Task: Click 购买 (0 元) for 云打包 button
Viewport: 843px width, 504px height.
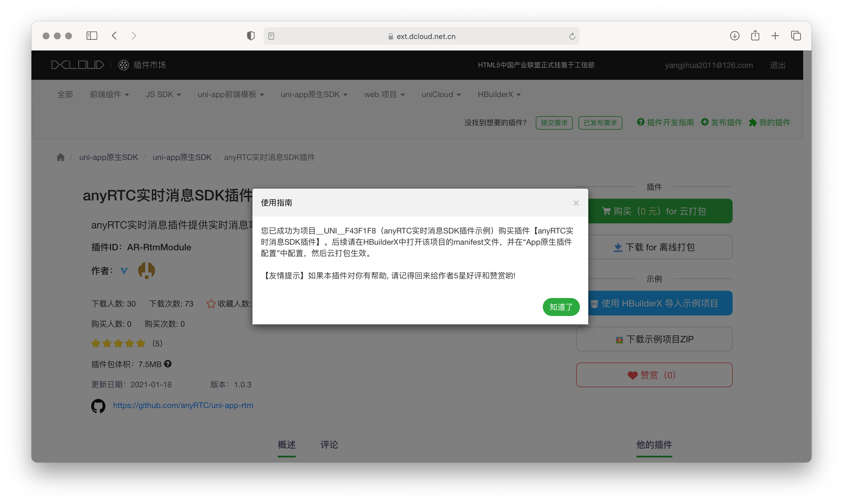Action: [660, 211]
